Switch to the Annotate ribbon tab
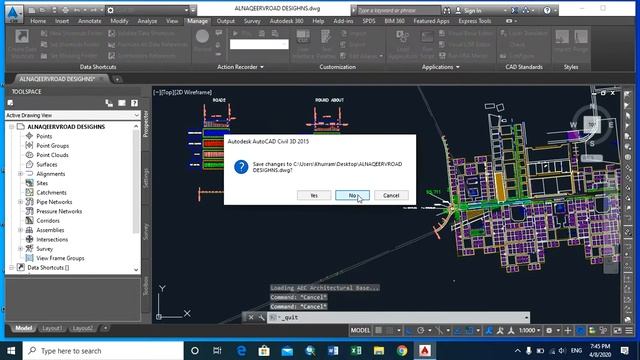The width and height of the screenshot is (640, 360). click(89, 21)
